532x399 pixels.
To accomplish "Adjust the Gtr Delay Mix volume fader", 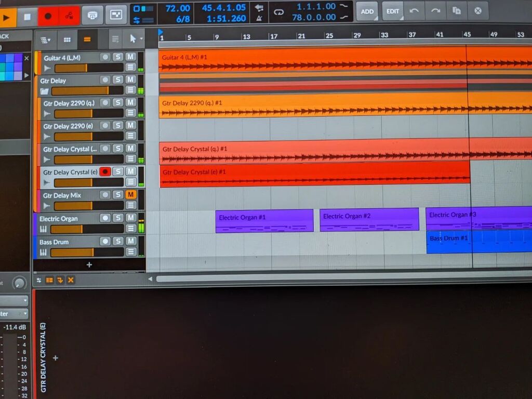I will [88, 206].
